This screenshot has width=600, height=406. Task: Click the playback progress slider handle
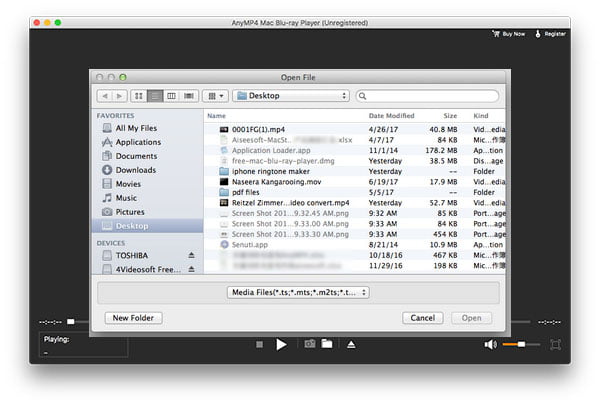coord(71,322)
